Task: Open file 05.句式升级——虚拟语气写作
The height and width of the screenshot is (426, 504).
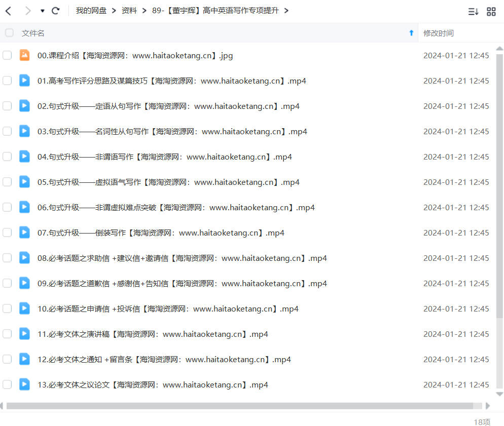Action: (168, 182)
